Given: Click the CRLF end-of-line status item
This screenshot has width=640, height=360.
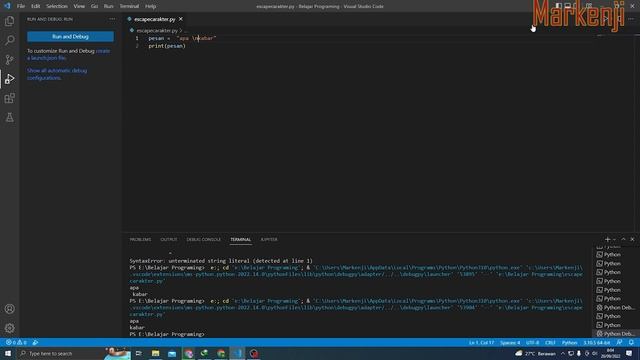Looking at the screenshot, I should pos(550,342).
